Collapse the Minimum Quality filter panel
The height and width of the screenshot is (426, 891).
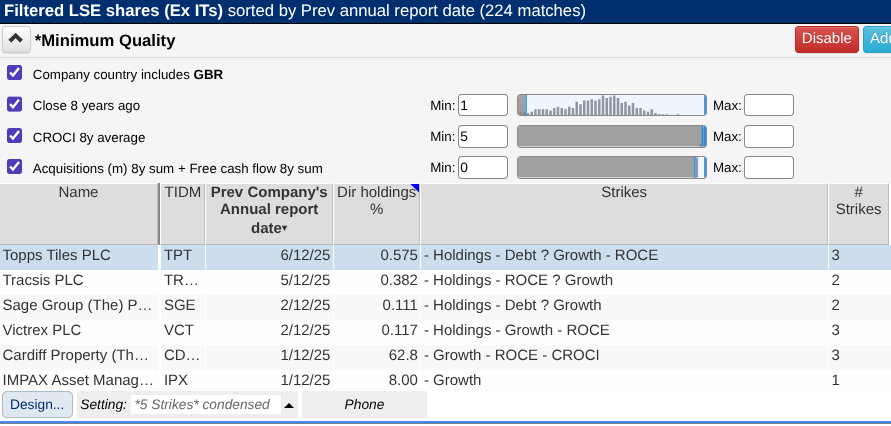16,40
